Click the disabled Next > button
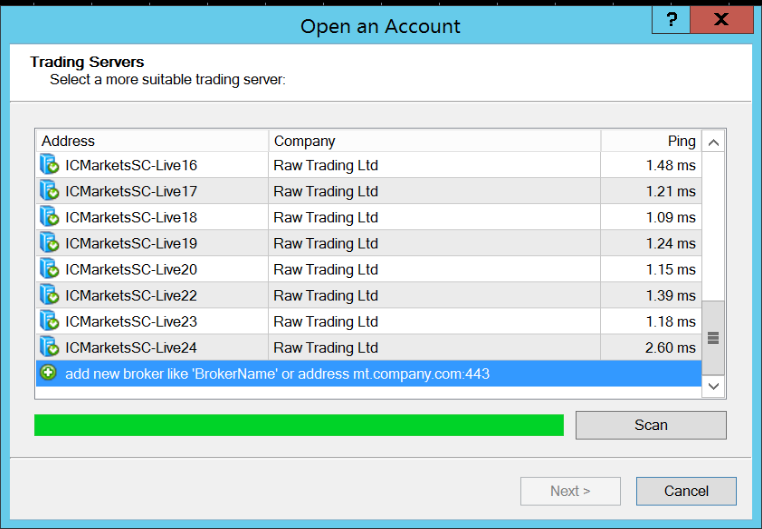Screen dimensions: 762x529 point(571,491)
